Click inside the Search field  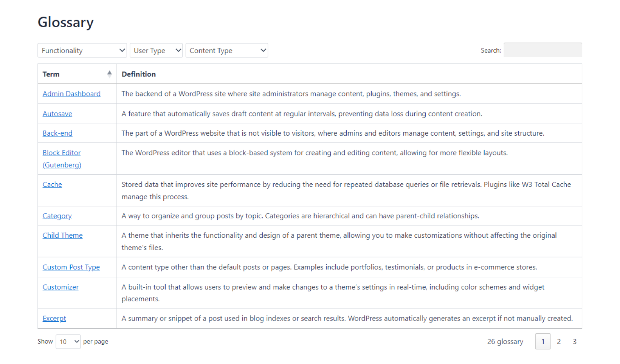pyautogui.click(x=542, y=50)
